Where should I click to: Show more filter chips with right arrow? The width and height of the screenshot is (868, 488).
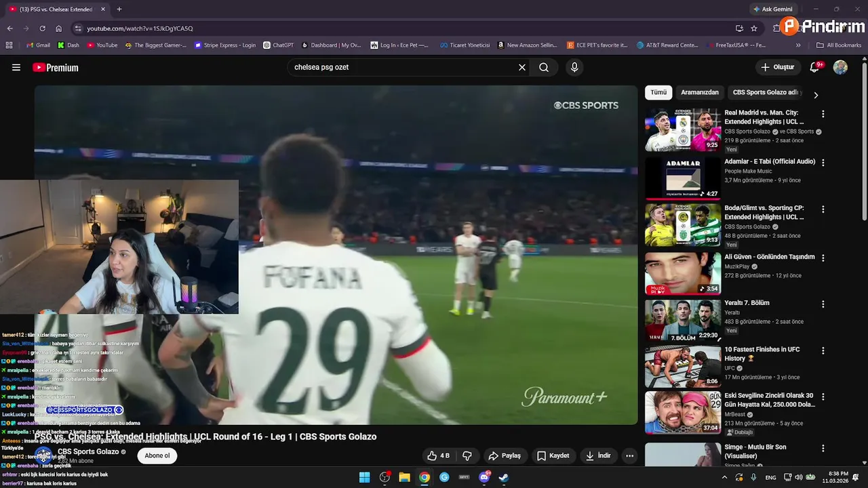(816, 95)
